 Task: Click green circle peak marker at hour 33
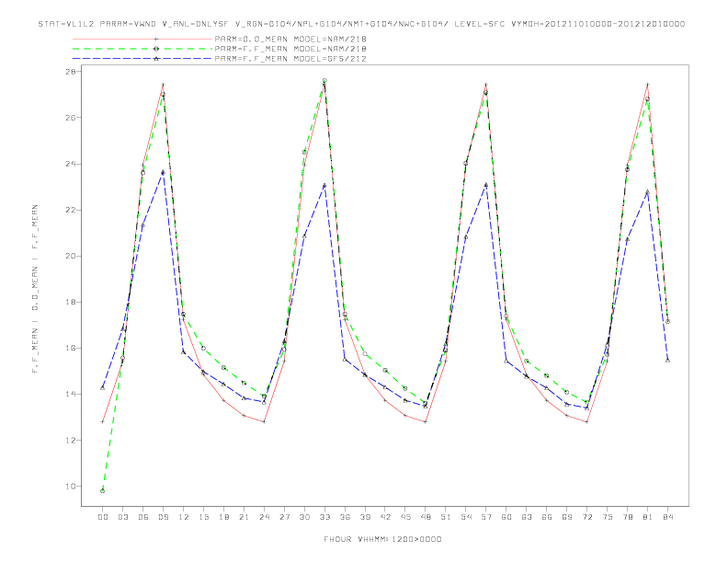pos(324,81)
